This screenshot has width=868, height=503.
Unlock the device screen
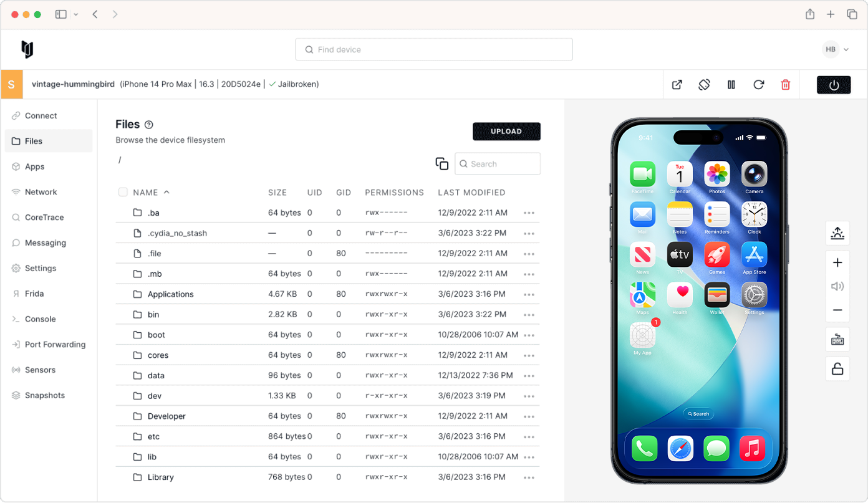pos(837,368)
